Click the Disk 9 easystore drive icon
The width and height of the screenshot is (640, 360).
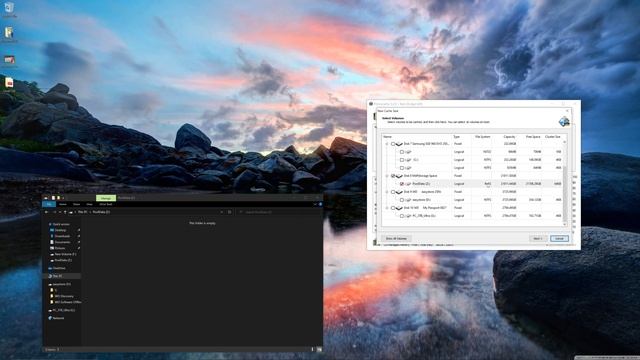[399, 192]
